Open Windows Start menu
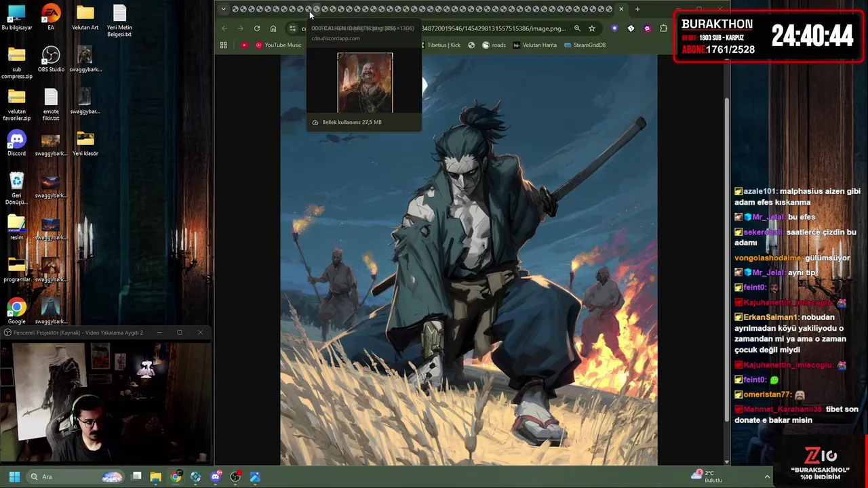 point(14,476)
